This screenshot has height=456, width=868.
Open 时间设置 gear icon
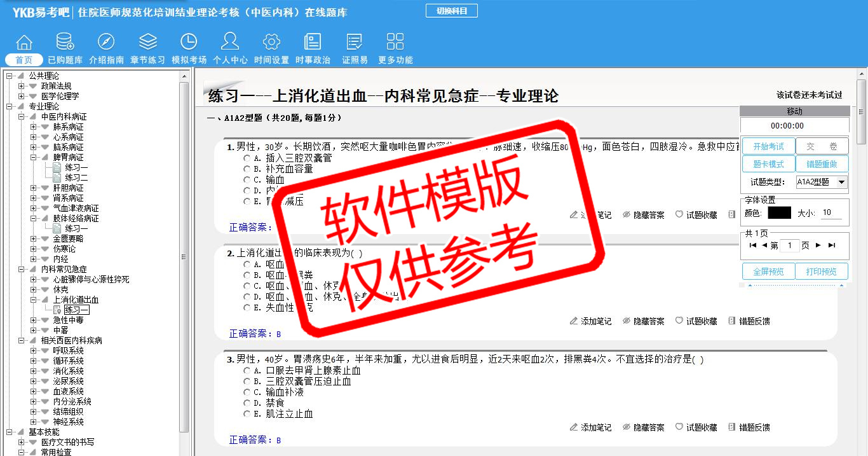(x=271, y=43)
